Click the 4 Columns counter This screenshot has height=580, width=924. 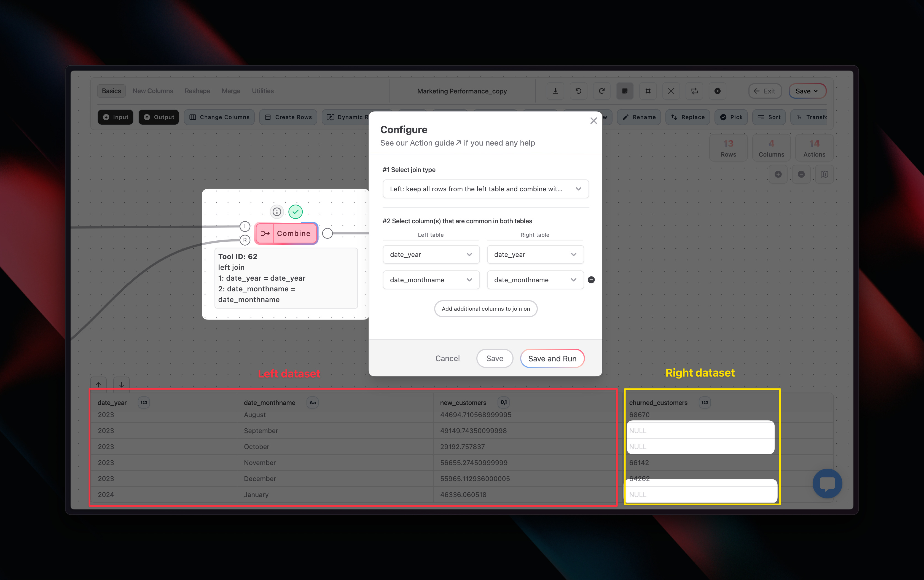coord(771,148)
